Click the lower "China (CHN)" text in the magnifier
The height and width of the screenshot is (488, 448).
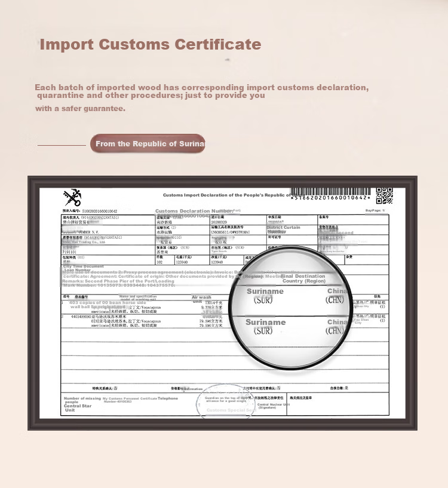click(x=336, y=327)
